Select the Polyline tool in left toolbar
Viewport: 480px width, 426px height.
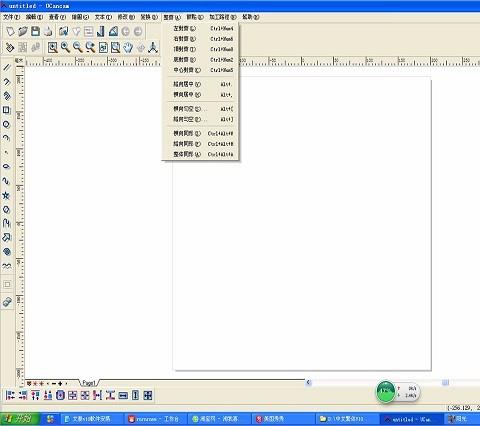(x=7, y=82)
